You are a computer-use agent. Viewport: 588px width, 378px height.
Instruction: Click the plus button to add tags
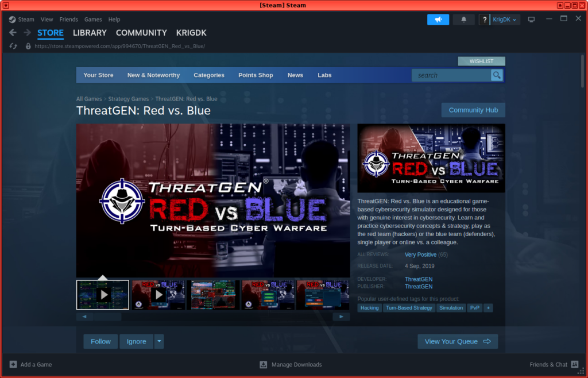tap(488, 308)
